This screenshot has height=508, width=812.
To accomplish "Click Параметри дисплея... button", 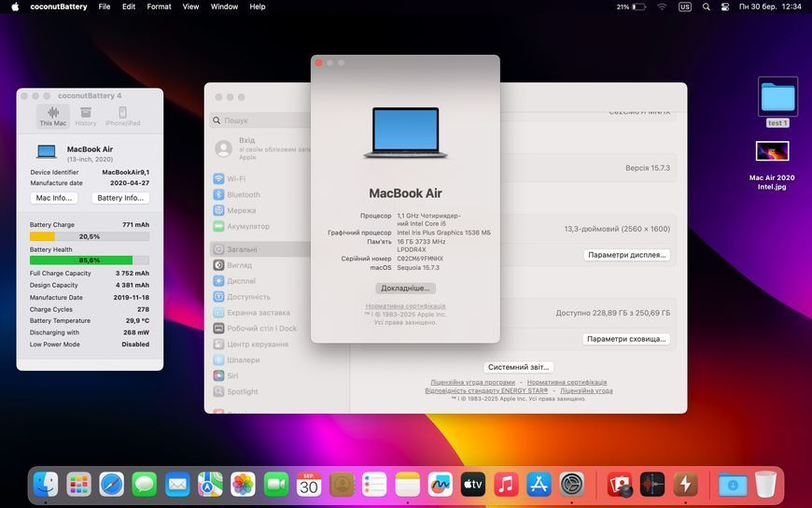I will tap(626, 255).
